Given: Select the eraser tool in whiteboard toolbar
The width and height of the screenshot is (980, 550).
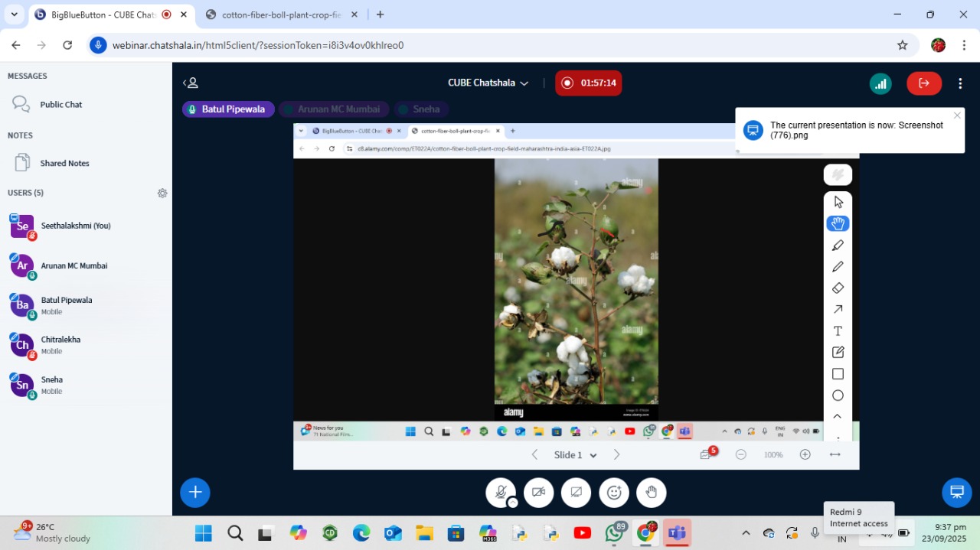Looking at the screenshot, I should point(838,288).
